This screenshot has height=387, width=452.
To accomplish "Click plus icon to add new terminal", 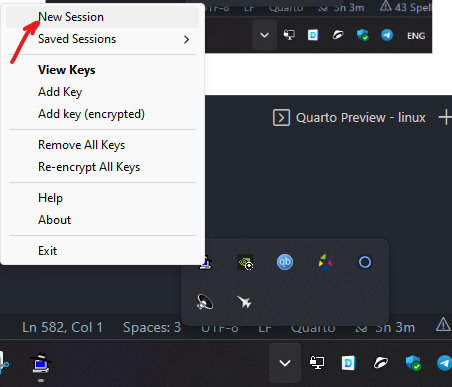I will tap(445, 118).
